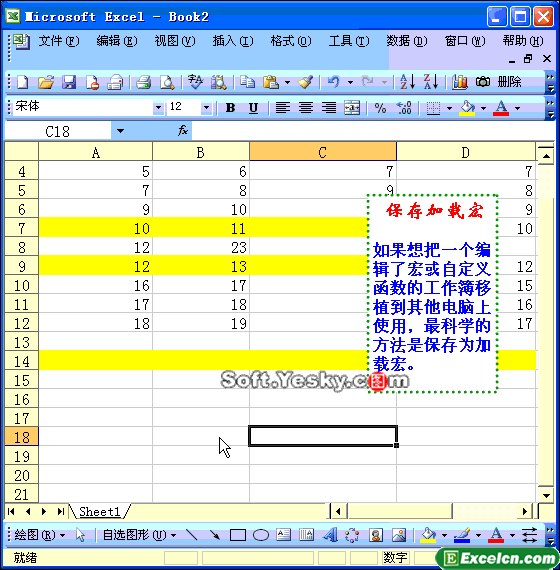
Task: Select the Format Painter brush
Action: [305, 82]
